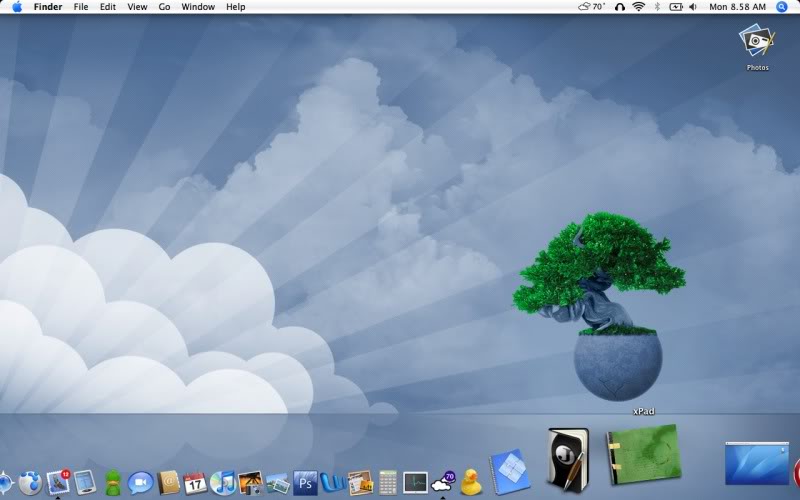
Task: Launch xPad green notebook in Dock
Action: [x=644, y=454]
